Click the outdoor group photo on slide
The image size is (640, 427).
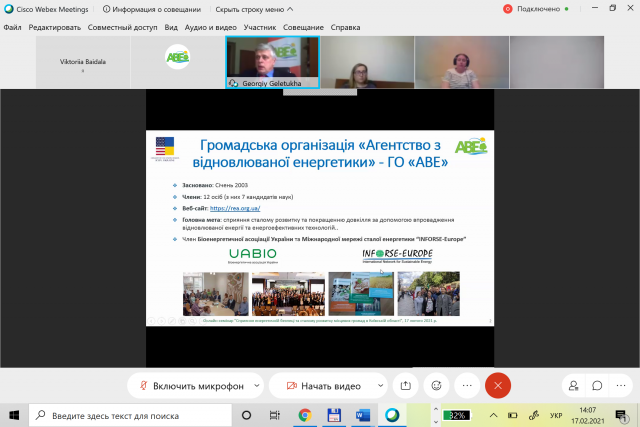click(429, 294)
